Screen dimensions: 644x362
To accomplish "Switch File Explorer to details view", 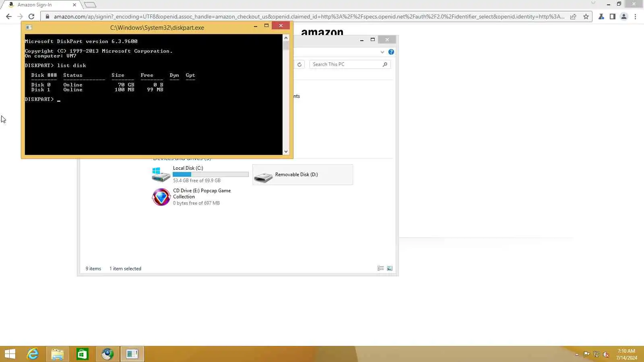I will click(380, 268).
